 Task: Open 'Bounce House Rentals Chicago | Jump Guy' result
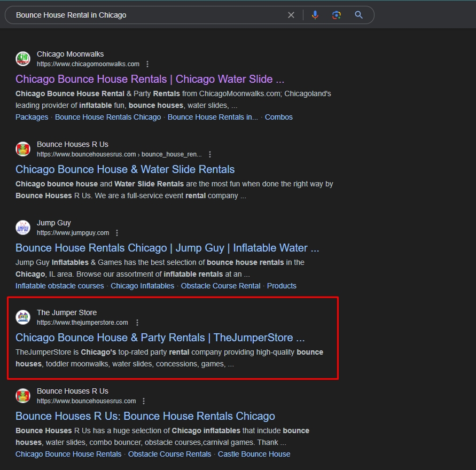pyautogui.click(x=167, y=248)
